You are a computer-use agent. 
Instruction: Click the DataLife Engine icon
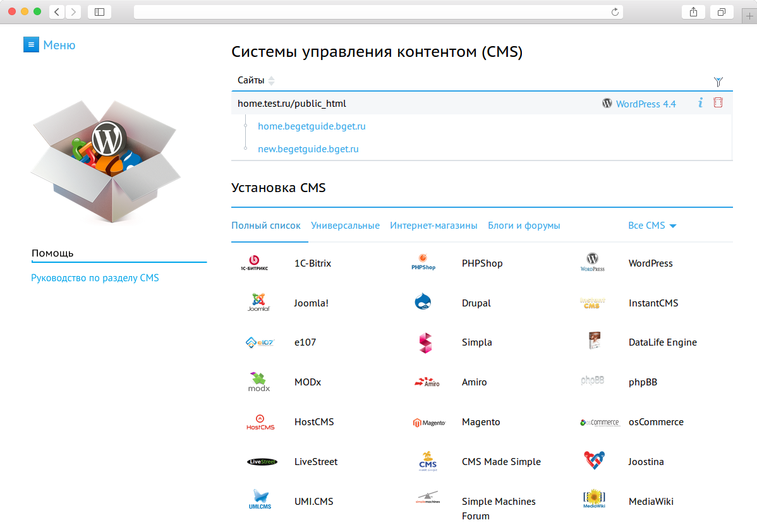click(595, 341)
